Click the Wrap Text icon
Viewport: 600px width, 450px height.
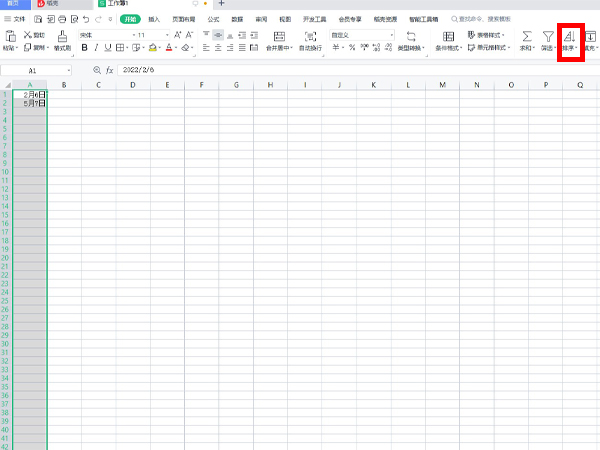point(310,36)
